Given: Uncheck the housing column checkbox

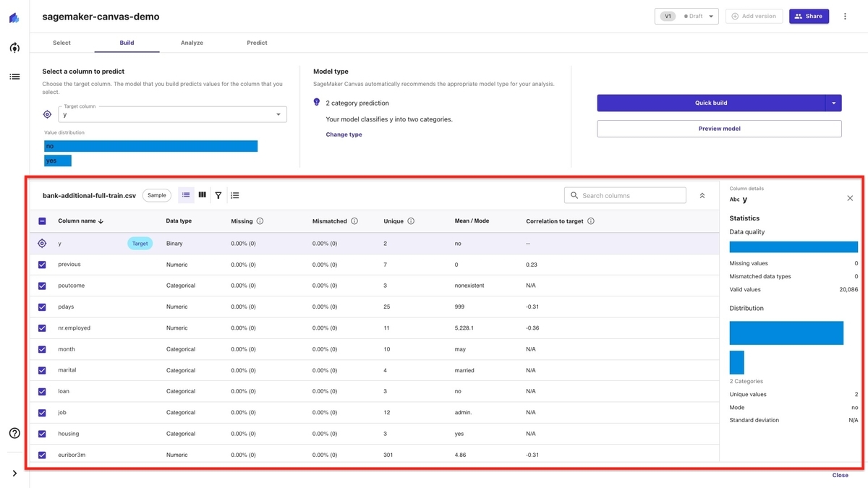Looking at the screenshot, I should tap(42, 434).
